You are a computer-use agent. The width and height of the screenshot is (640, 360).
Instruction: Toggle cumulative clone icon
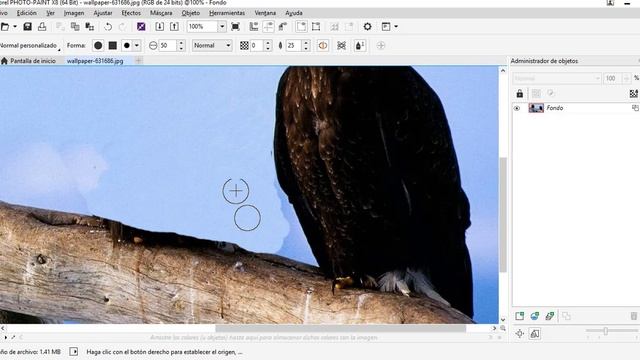tap(323, 45)
